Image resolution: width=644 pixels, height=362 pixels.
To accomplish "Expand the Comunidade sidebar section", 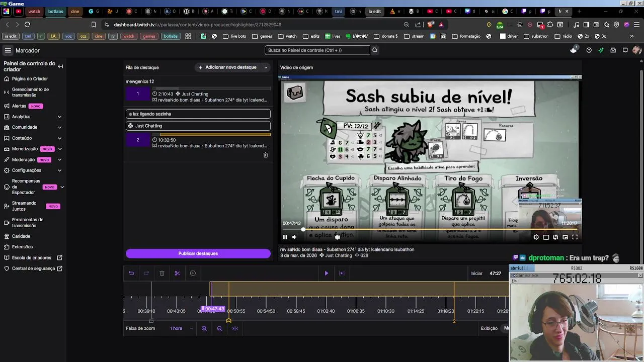I will click(59, 127).
